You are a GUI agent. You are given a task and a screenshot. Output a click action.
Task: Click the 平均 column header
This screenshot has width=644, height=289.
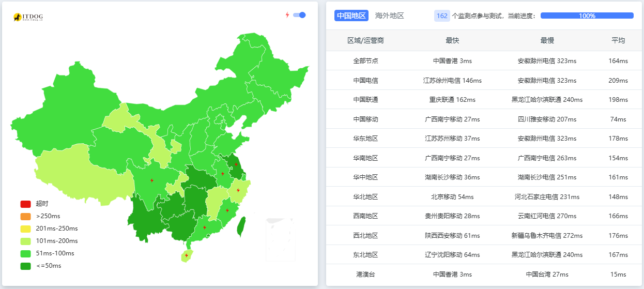tap(618, 40)
